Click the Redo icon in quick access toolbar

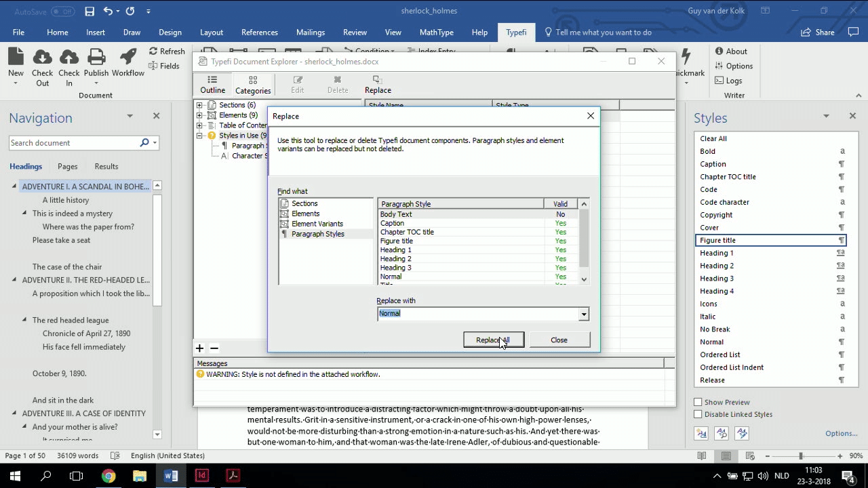coord(130,11)
